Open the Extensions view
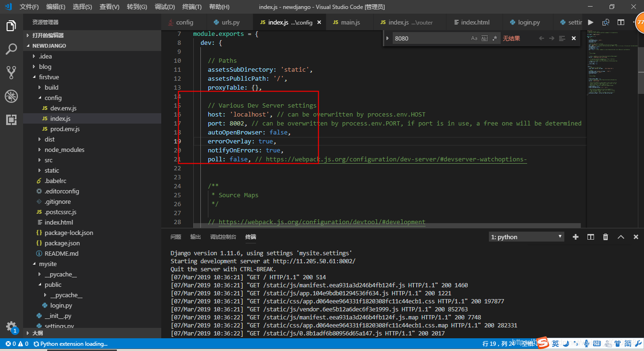This screenshot has height=351, width=644. [x=11, y=119]
